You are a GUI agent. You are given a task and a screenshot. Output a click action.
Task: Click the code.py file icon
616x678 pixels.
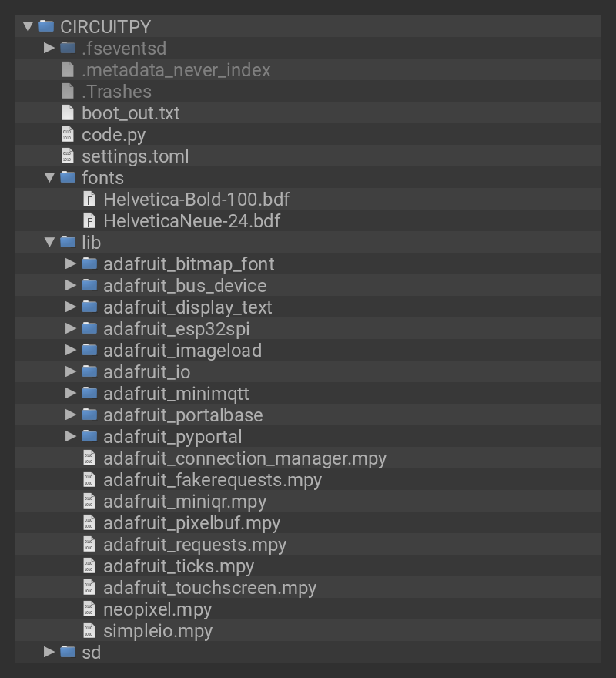69,135
